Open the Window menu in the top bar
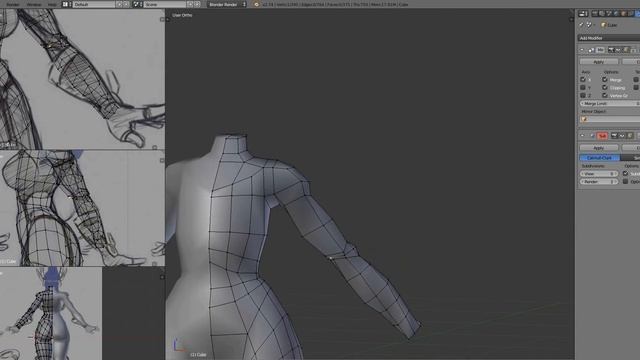 tap(34, 4)
